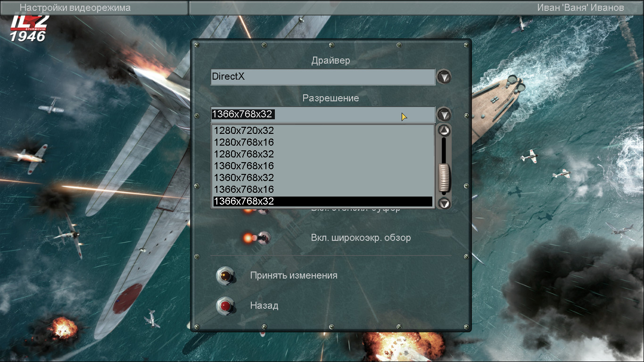The image size is (644, 362).
Task: Collapse the Разрешение dropdown arrow button
Action: 444,115
